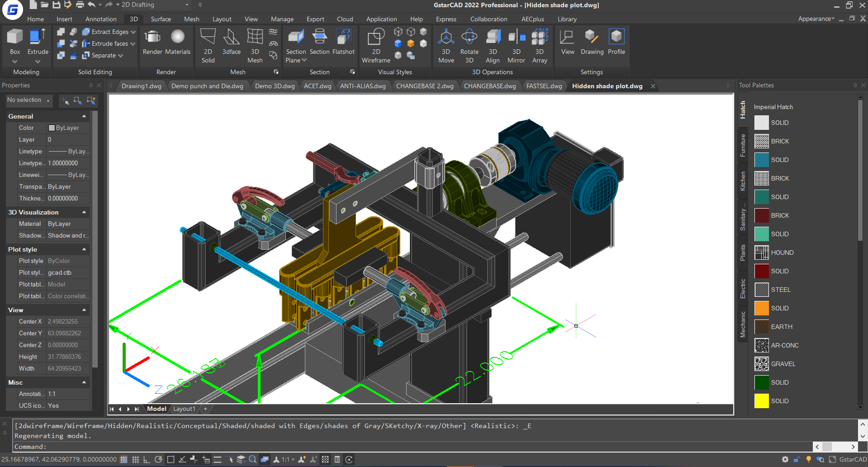868x467 pixels.
Task: Collapse the Plot style properties section
Action: (84, 249)
